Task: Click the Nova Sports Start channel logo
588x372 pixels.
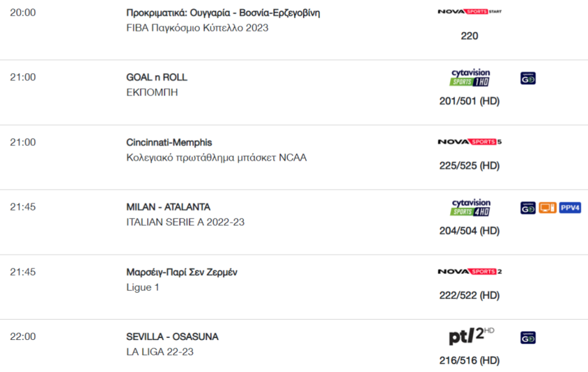Action: (x=470, y=12)
